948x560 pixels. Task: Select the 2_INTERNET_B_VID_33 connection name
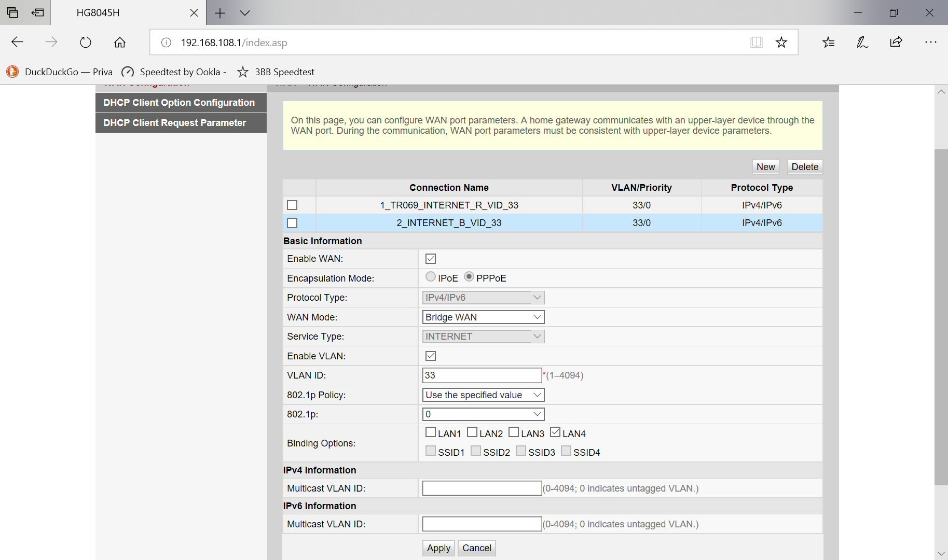(x=449, y=223)
